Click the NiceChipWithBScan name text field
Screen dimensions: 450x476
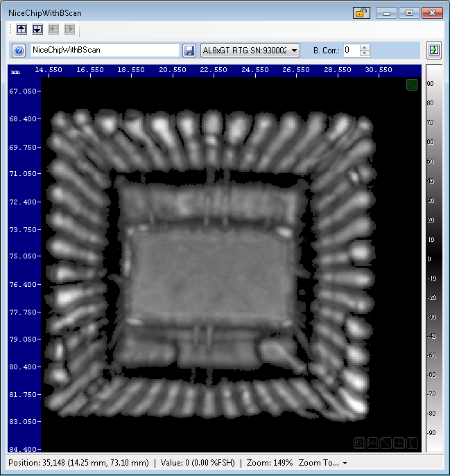coord(105,51)
